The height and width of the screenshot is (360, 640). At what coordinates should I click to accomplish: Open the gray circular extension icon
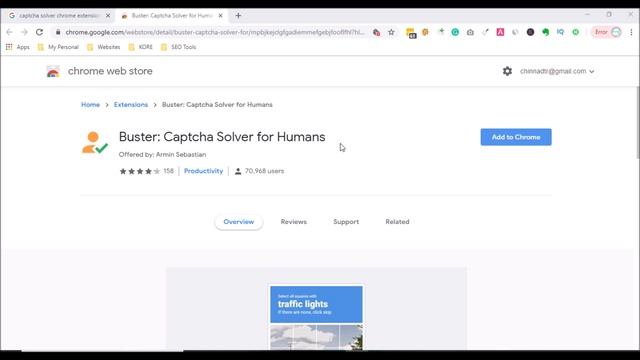(x=515, y=32)
